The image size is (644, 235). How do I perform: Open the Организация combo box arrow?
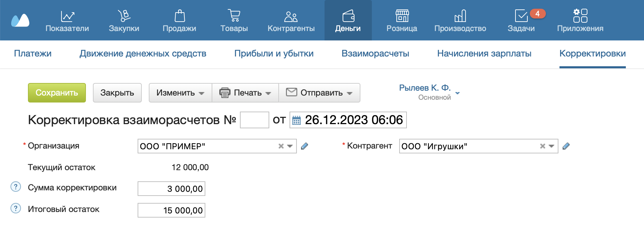[290, 146]
